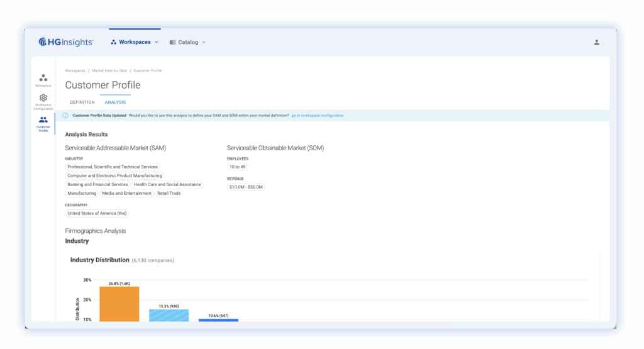Click Professional, Scientific and Technical Services chip
The image size is (644, 349).
[113, 167]
